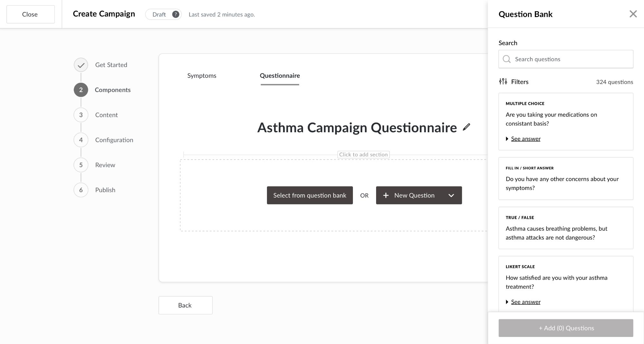Screen dimensions: 644x344
Task: Open the New Question type dropdown chevron
Action: pos(451,195)
